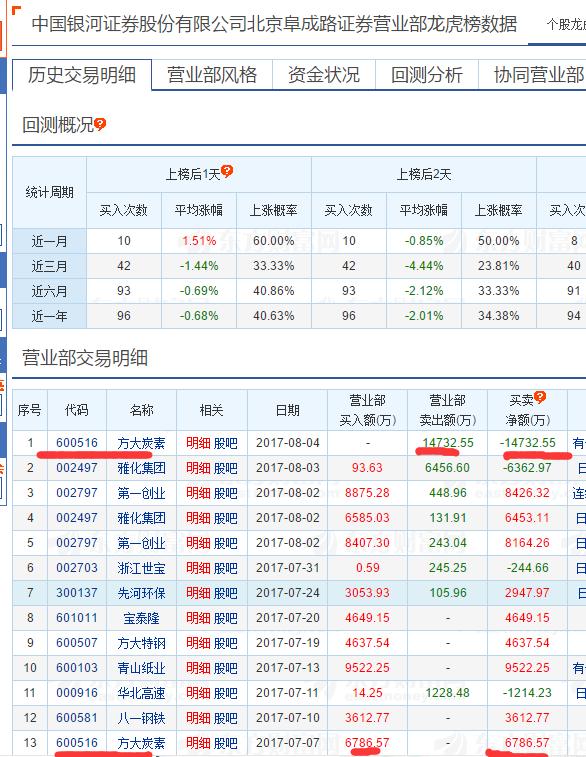The width and height of the screenshot is (586, 757).
Task: Click the 营业部买入额(万) column header
Action: click(367, 410)
